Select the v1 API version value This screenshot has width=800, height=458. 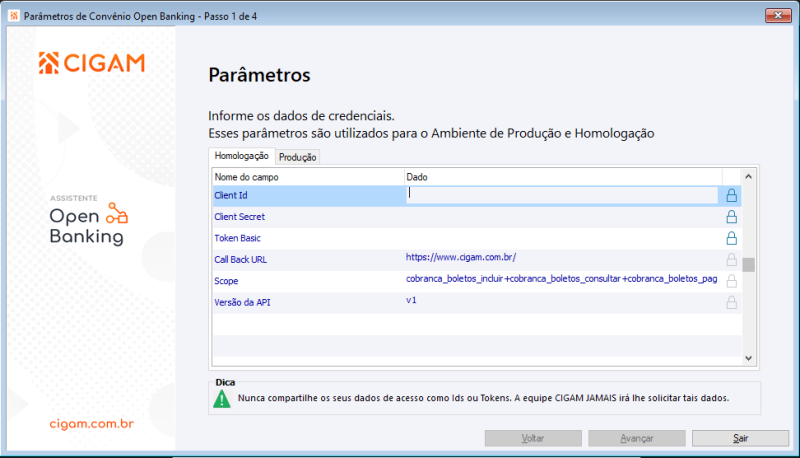tap(411, 300)
